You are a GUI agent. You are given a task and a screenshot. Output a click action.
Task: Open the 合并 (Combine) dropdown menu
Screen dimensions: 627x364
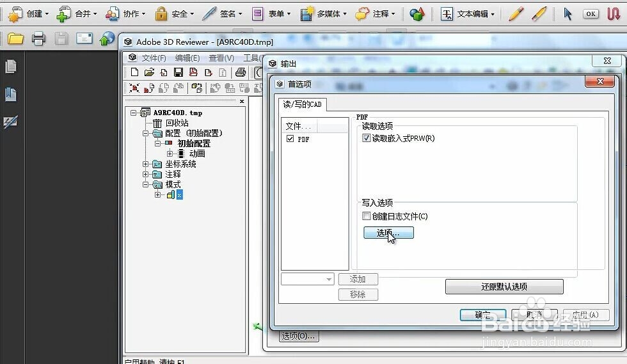click(77, 13)
